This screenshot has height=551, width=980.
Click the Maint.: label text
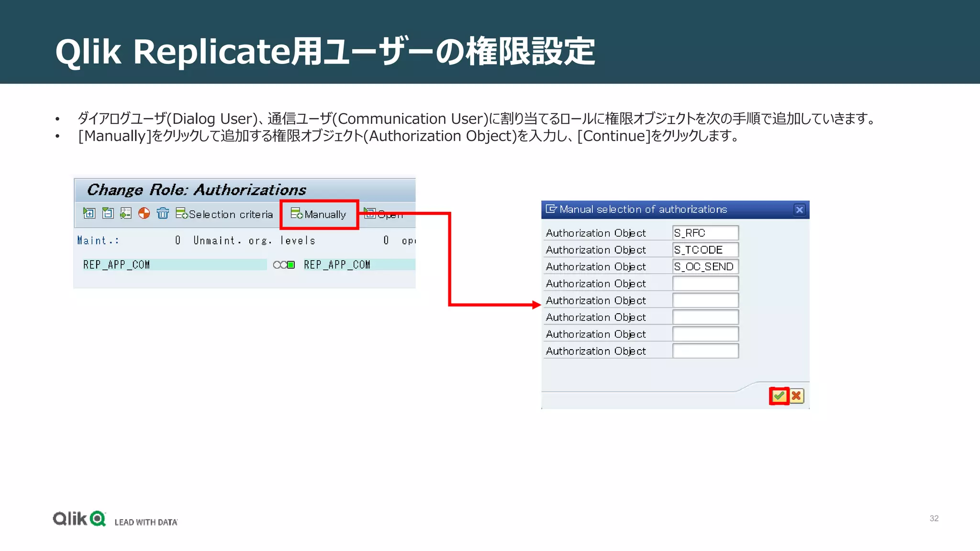coord(98,241)
